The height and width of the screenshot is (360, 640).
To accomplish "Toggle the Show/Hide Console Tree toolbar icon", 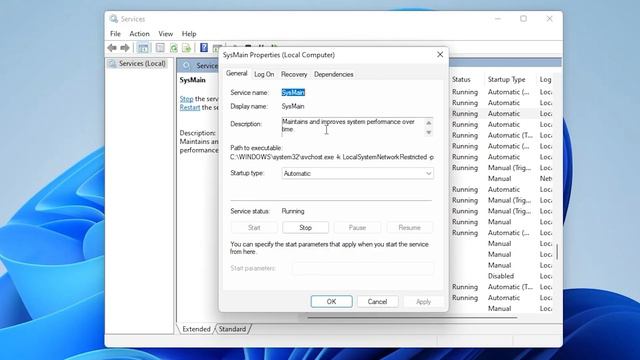I will tap(143, 48).
